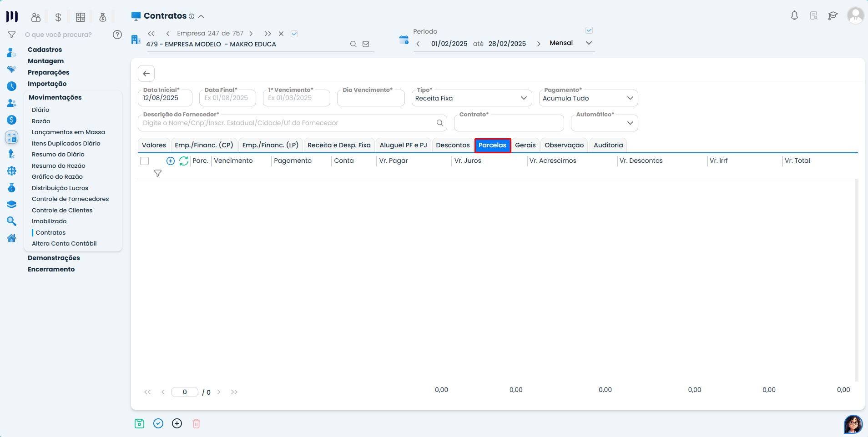Search company with the magnifier icon
868x437 pixels.
(353, 44)
